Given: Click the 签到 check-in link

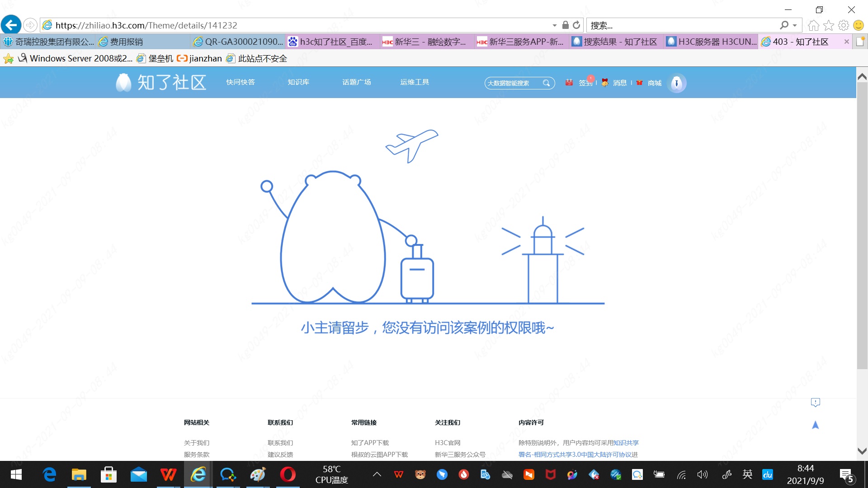Looking at the screenshot, I should pos(585,83).
